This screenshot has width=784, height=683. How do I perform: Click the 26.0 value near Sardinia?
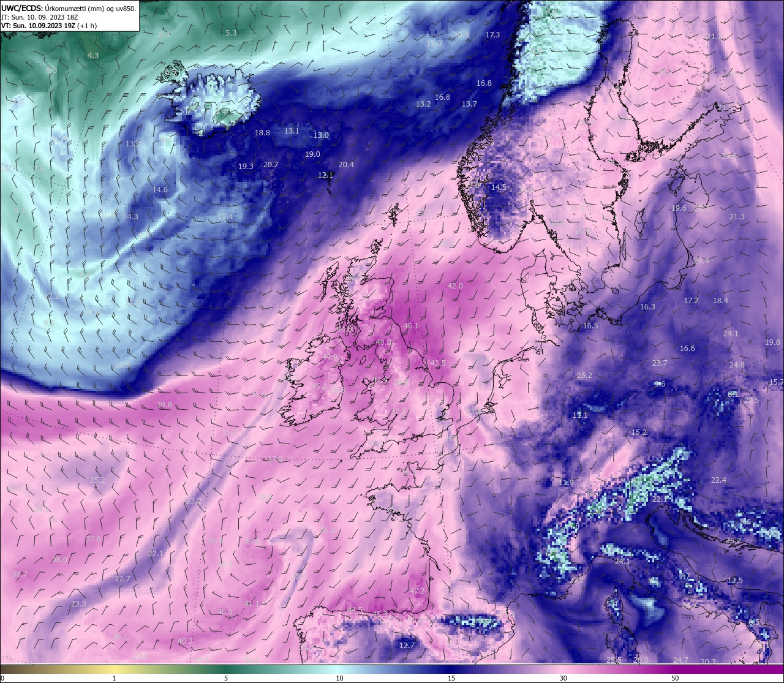tap(641, 660)
